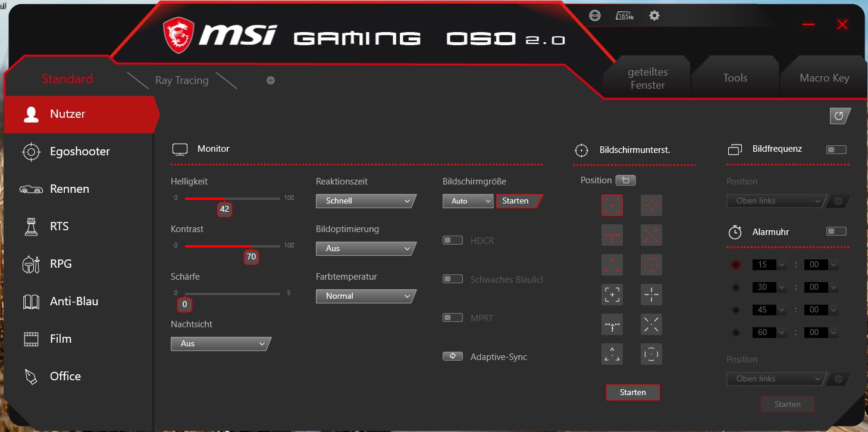Select the Anti-Blau mode
Viewport: 868px width, 432px height.
point(79,302)
